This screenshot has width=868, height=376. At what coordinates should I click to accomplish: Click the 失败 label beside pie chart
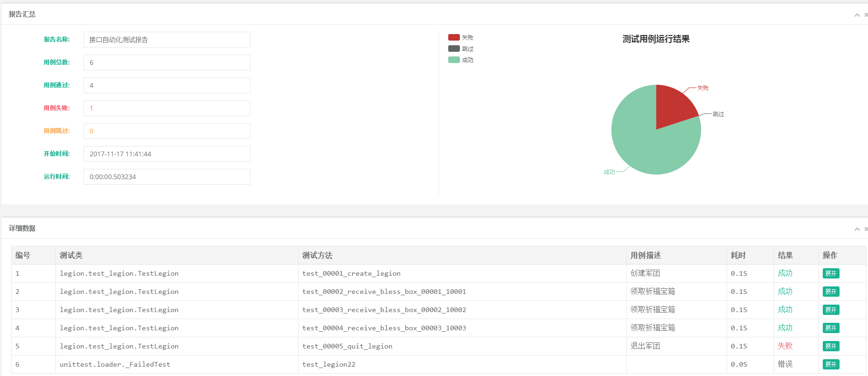pos(703,88)
